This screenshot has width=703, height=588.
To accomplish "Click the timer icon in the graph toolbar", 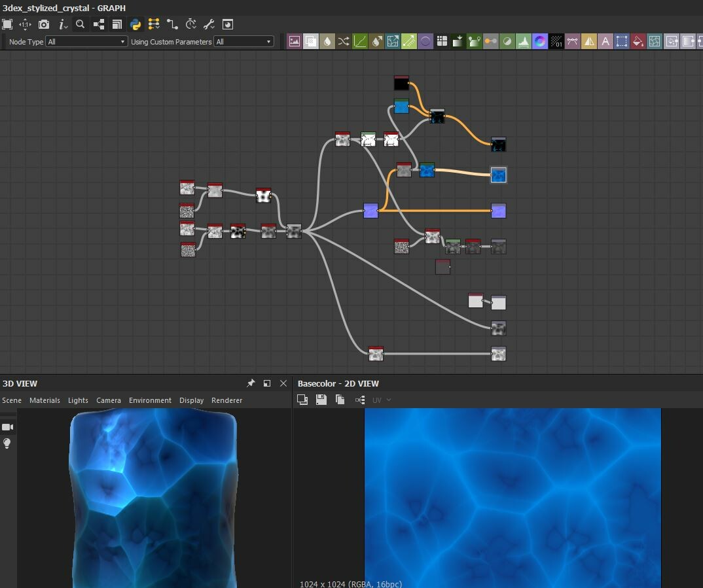I will (x=190, y=24).
